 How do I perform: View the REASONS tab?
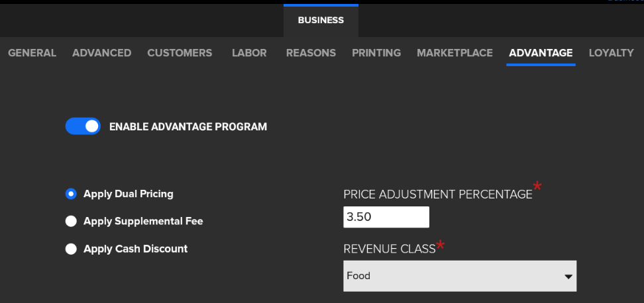(x=311, y=53)
